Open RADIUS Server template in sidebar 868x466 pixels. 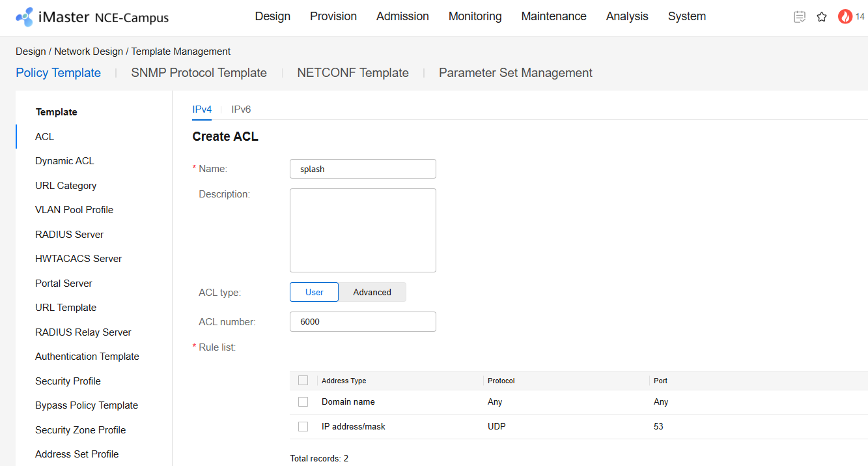click(69, 235)
